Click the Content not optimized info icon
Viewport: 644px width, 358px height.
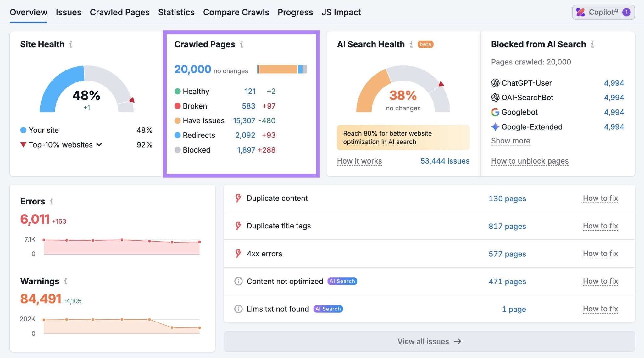coord(238,281)
